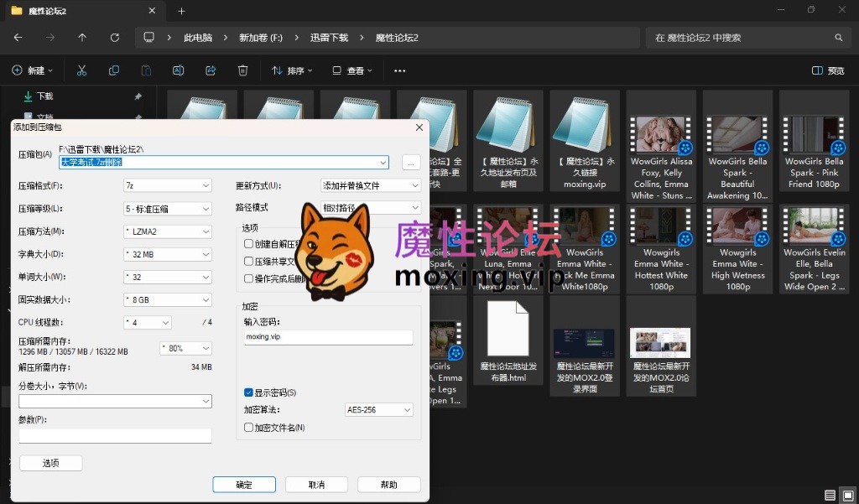859x504 pixels.
Task: Go back in File Explorer
Action: 18,38
